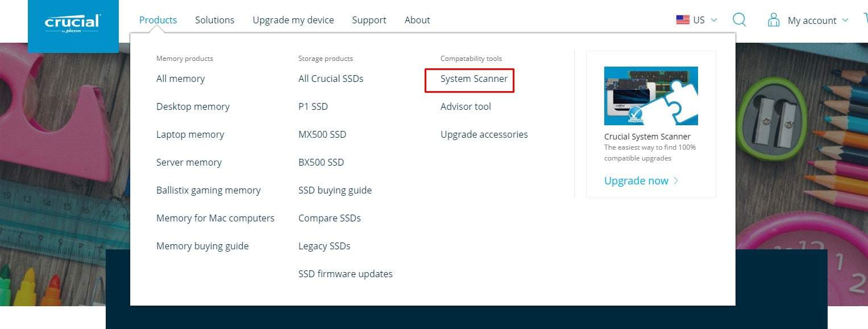Screen dimensions: 868x329
Task: Go to SSD firmware updates
Action: (345, 274)
